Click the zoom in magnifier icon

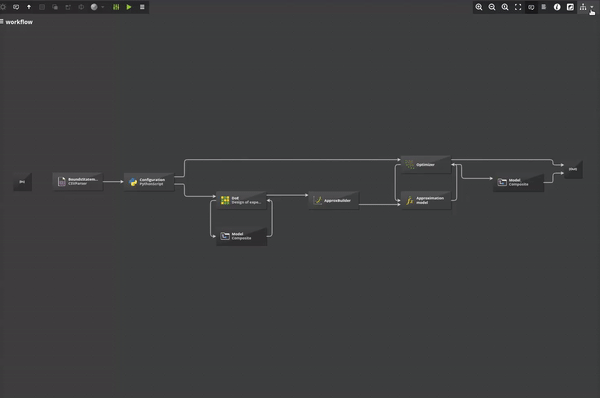pos(479,7)
